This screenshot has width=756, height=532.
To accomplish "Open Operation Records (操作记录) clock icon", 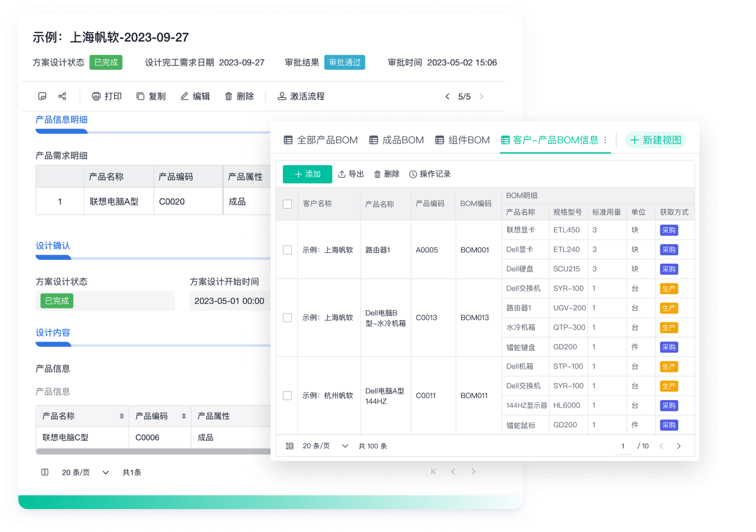I will (x=413, y=174).
